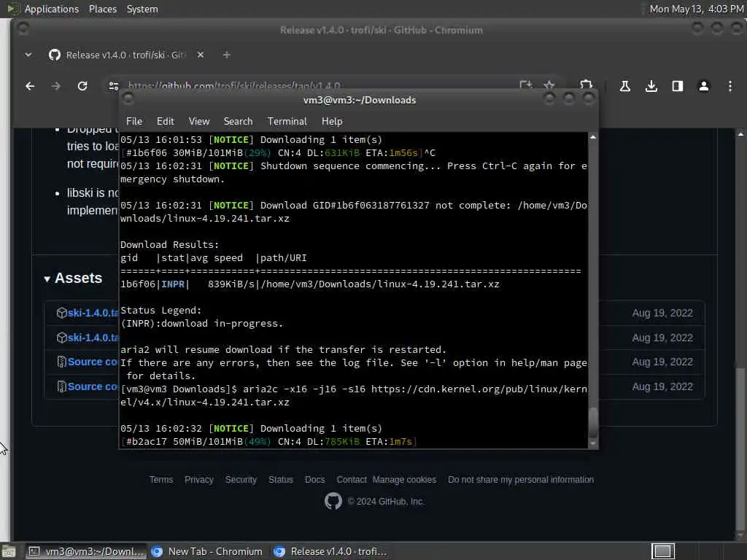Close the Release v1.4.0 tab
This screenshot has height=560, width=747.
coord(201,55)
